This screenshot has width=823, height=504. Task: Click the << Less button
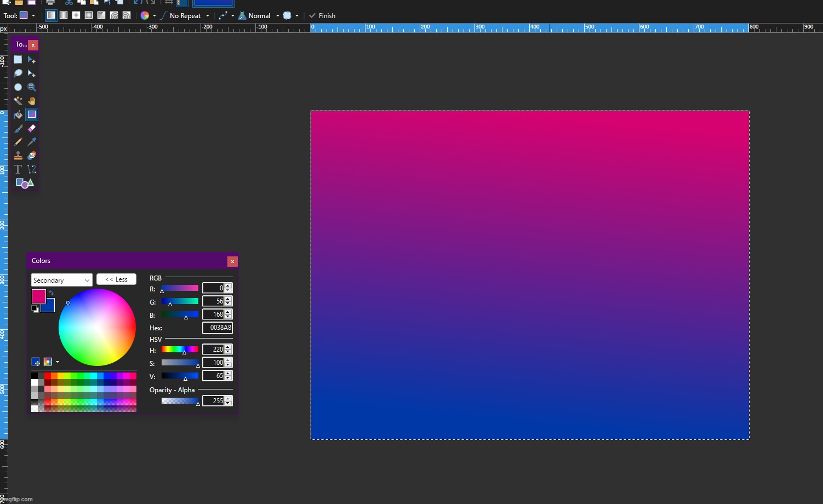pyautogui.click(x=116, y=279)
